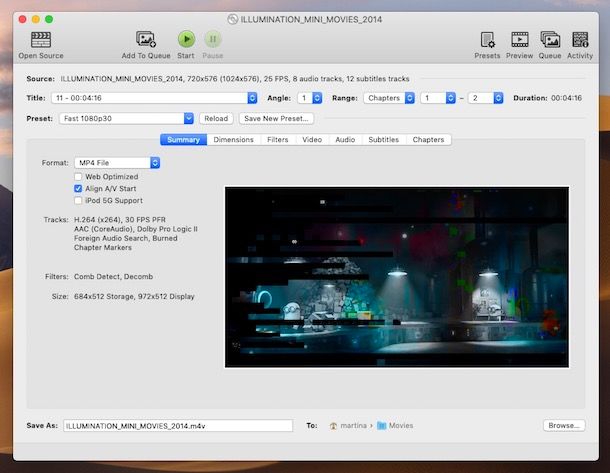610x473 pixels.
Task: Open the end chapter dropdown showing 2
Action: pyautogui.click(x=486, y=98)
